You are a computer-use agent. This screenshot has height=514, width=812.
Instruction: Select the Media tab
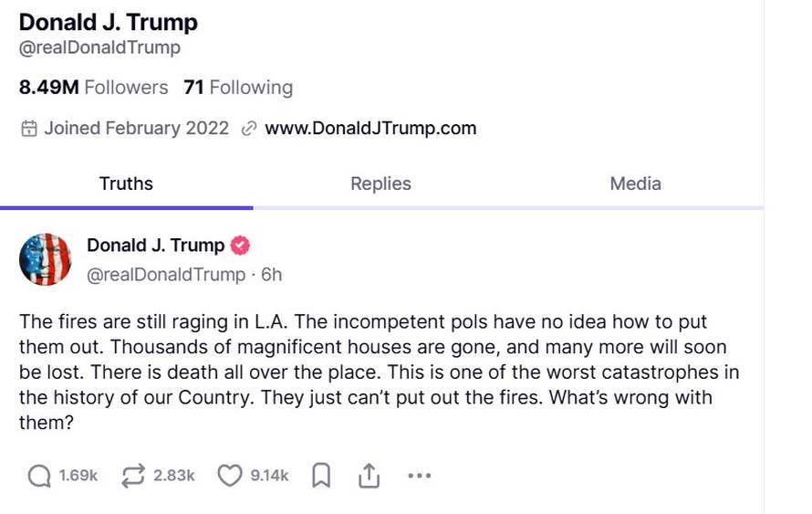point(635,184)
